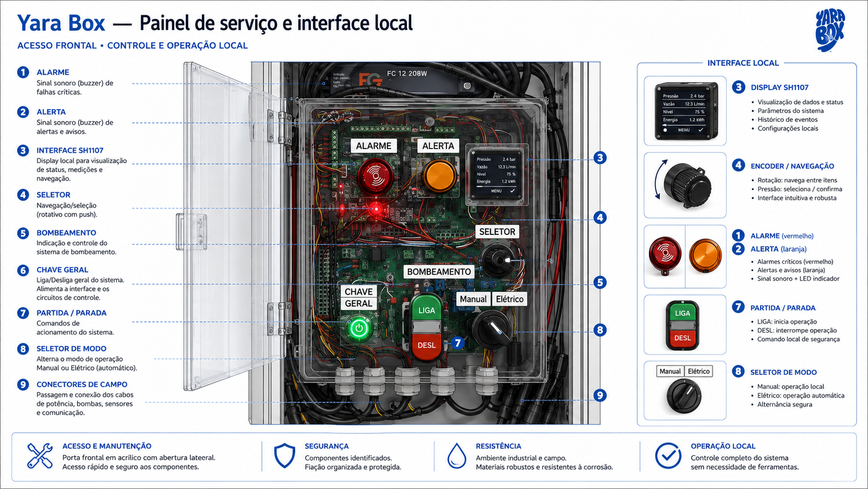The image size is (868, 489).
Task: Click the red DESL button in the enclosure
Action: click(x=427, y=346)
